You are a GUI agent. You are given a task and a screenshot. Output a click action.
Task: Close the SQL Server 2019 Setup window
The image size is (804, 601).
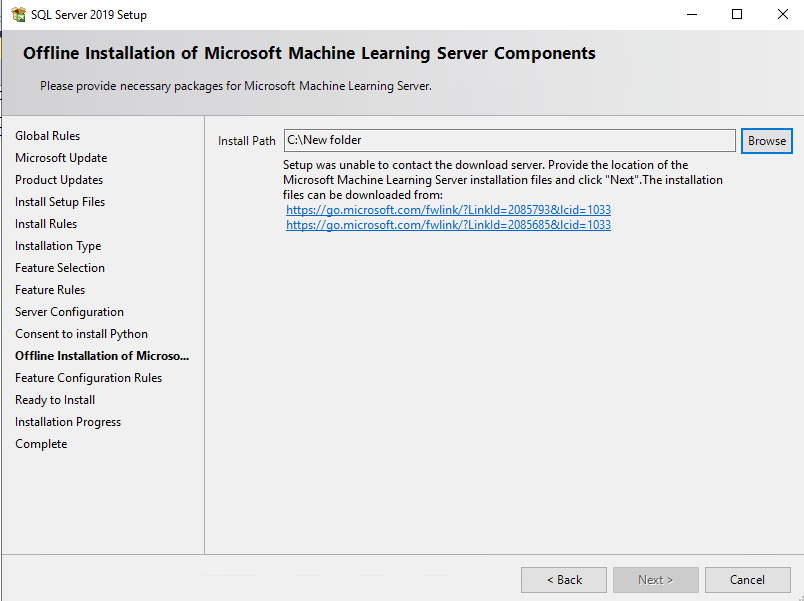tap(782, 14)
